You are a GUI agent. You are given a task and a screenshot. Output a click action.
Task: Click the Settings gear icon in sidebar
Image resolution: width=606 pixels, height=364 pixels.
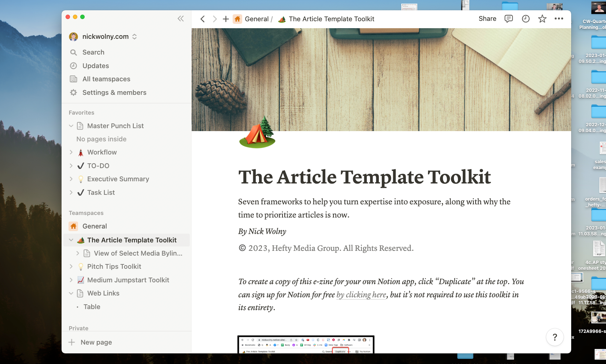[x=74, y=93]
